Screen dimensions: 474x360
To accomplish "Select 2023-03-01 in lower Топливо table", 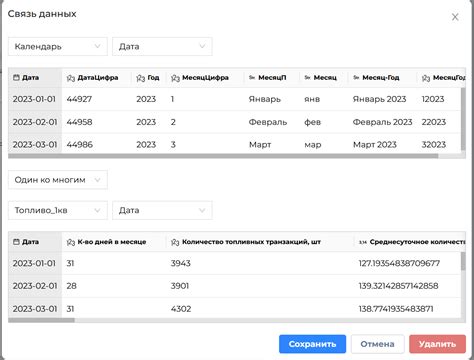I will tap(35, 309).
